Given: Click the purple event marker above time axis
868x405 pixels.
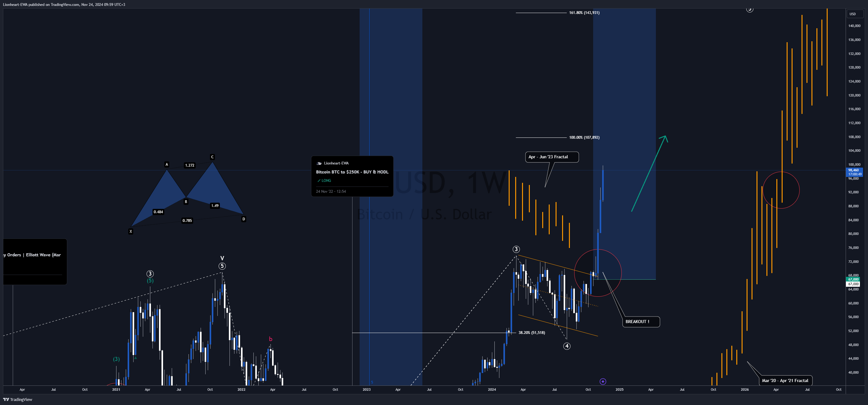Looking at the screenshot, I should point(603,381).
